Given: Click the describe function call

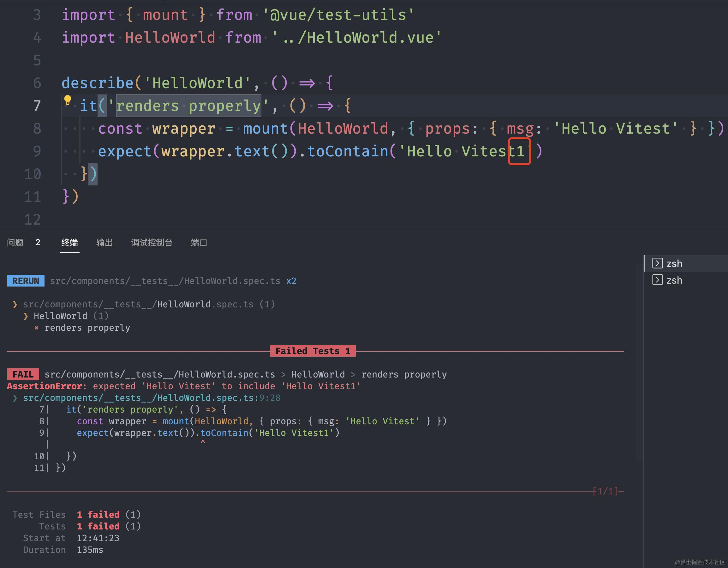Looking at the screenshot, I should pos(97,83).
